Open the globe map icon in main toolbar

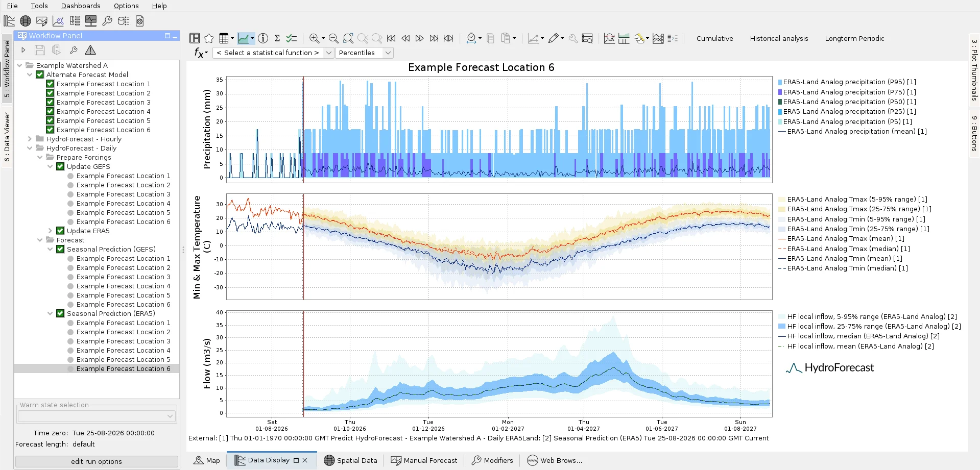click(25, 21)
